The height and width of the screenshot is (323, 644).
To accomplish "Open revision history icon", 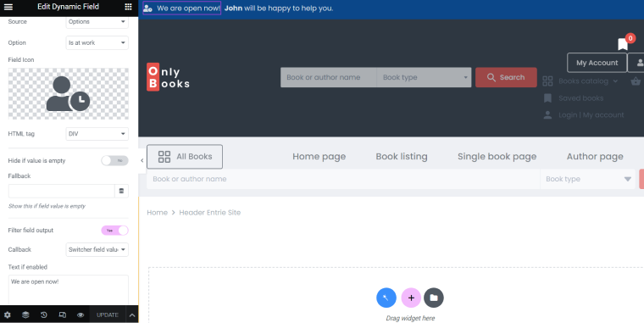I will coord(44,315).
